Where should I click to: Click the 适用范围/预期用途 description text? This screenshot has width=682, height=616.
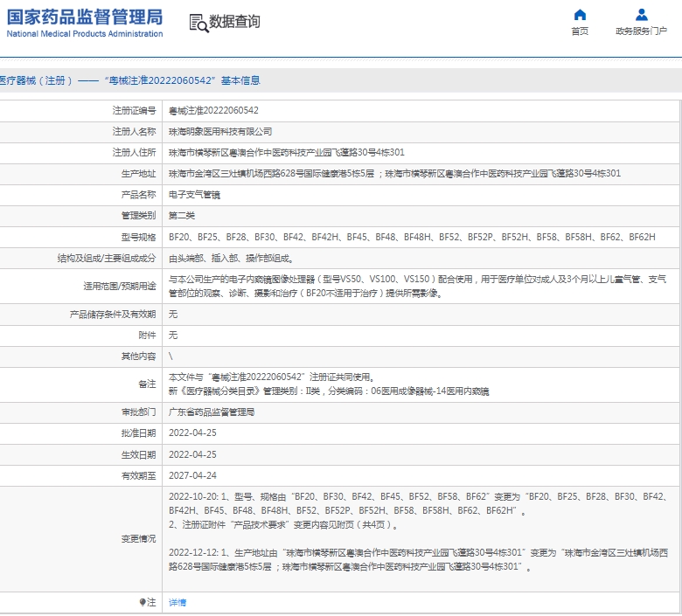(x=418, y=286)
